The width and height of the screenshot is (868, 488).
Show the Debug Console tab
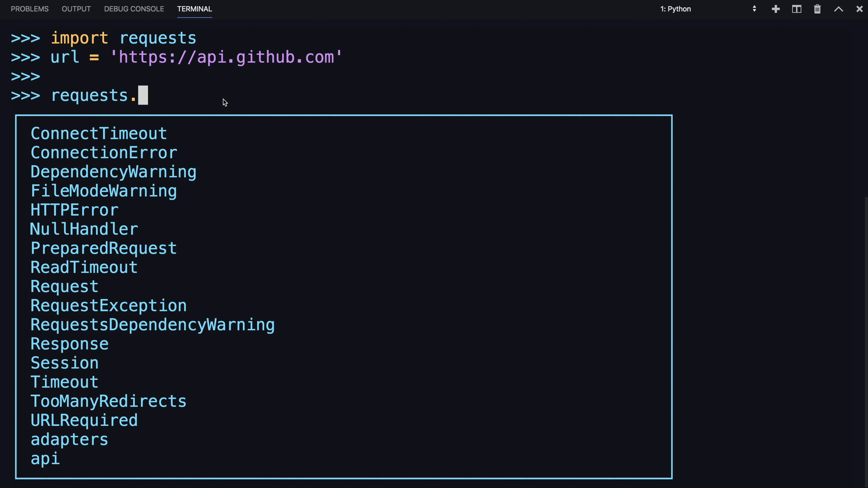(134, 9)
